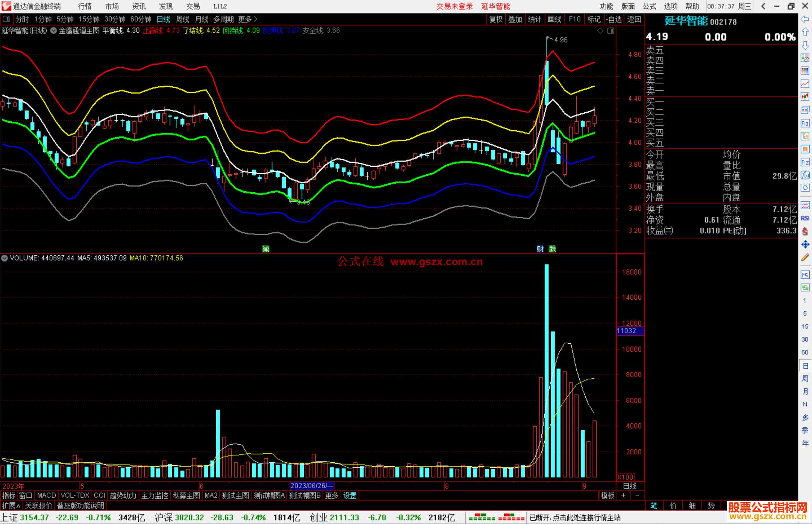Click the line trend chart sidebar icon

(x=805, y=84)
